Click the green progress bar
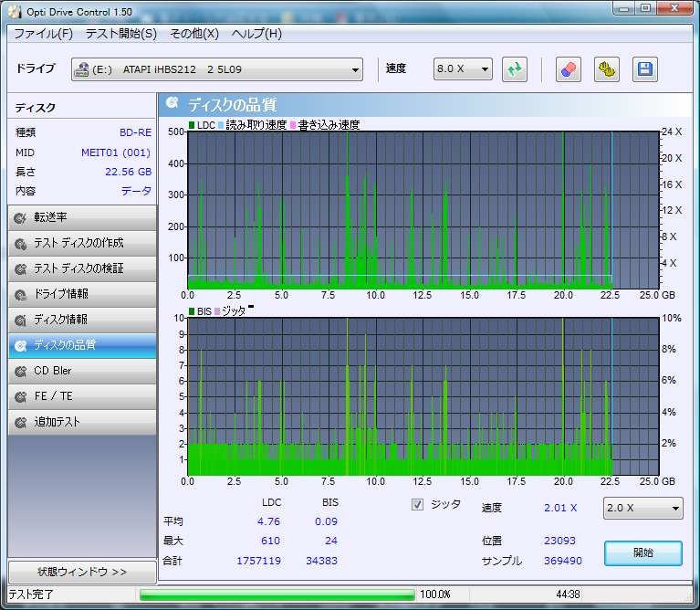The height and width of the screenshot is (610, 700). point(277,594)
